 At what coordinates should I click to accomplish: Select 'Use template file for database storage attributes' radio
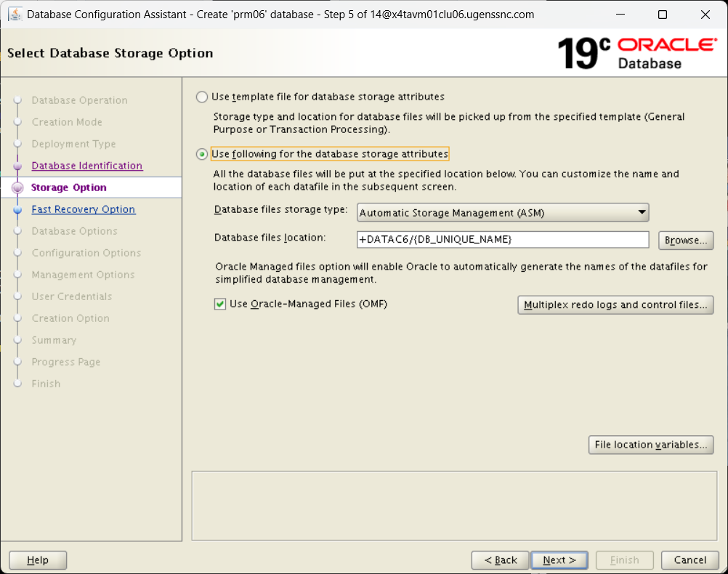point(201,97)
